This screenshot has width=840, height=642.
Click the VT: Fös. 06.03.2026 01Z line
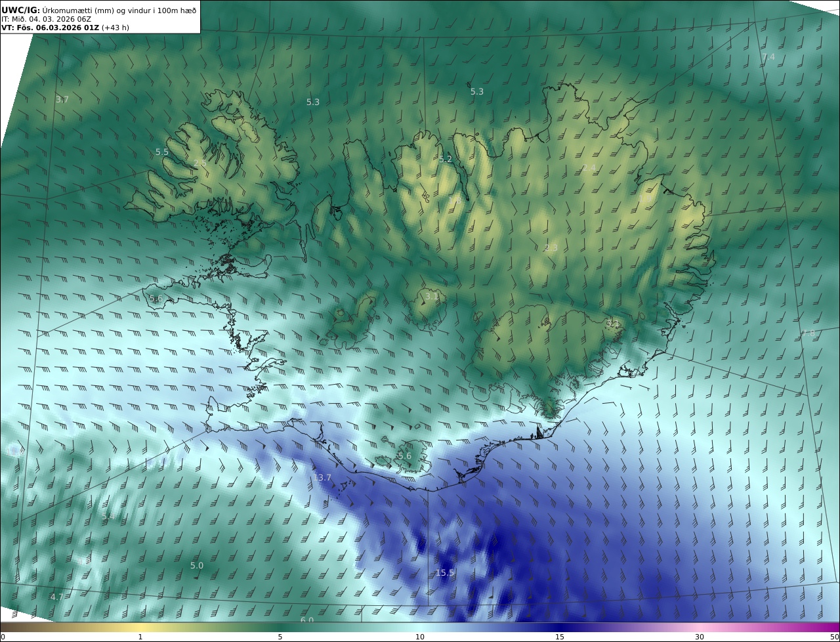[x=65, y=28]
